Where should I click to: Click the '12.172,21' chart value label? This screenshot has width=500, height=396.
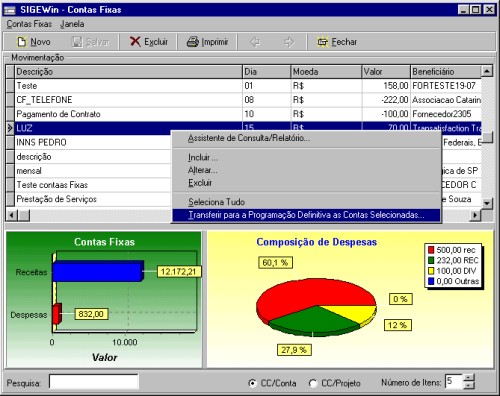click(x=178, y=272)
